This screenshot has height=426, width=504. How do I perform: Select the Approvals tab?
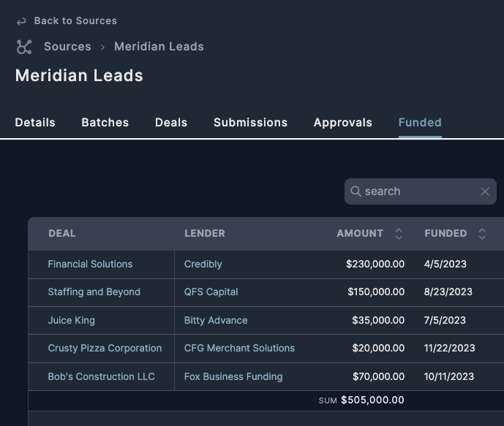(342, 123)
